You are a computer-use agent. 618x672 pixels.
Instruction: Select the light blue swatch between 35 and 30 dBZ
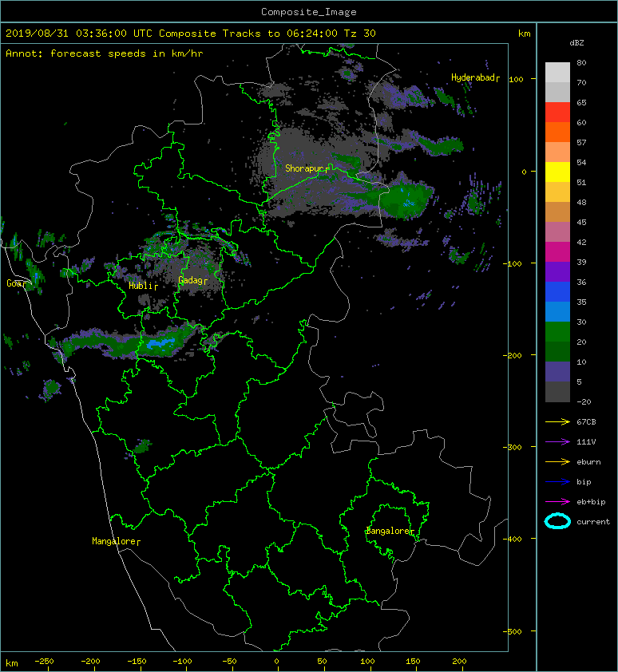coord(557,312)
